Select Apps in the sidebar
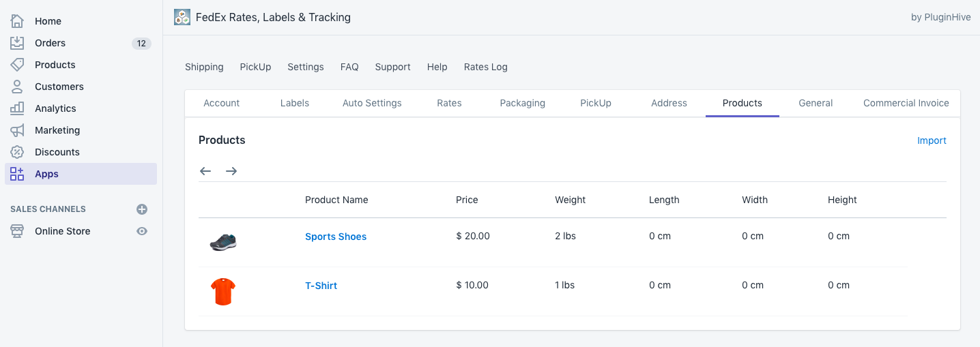This screenshot has width=980, height=347. point(81,174)
